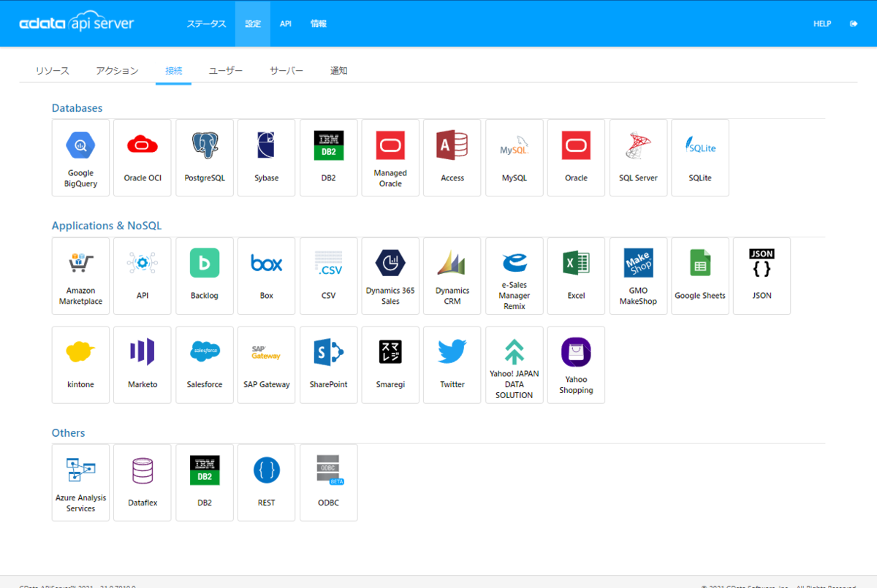Image resolution: width=877 pixels, height=588 pixels.
Task: Click the logout icon in the header
Action: 854,24
